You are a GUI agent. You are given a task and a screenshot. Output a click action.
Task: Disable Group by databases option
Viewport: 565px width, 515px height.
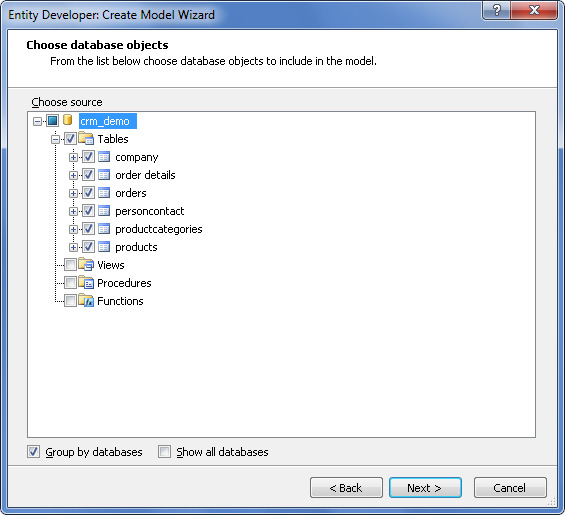(34, 452)
